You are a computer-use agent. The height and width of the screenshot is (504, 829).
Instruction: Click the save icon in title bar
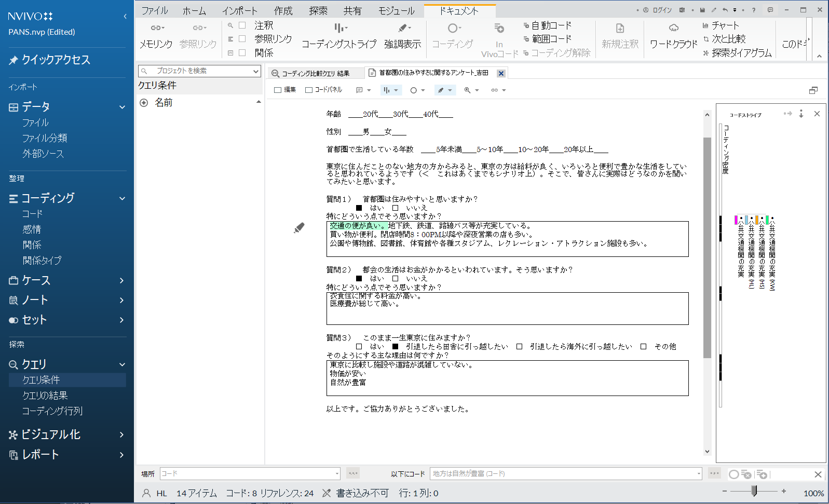point(702,10)
